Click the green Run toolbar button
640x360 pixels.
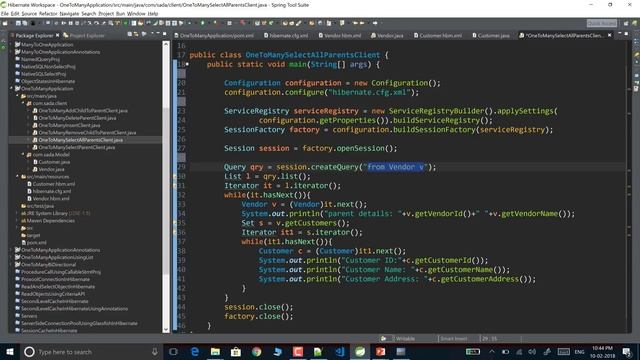click(x=202, y=23)
